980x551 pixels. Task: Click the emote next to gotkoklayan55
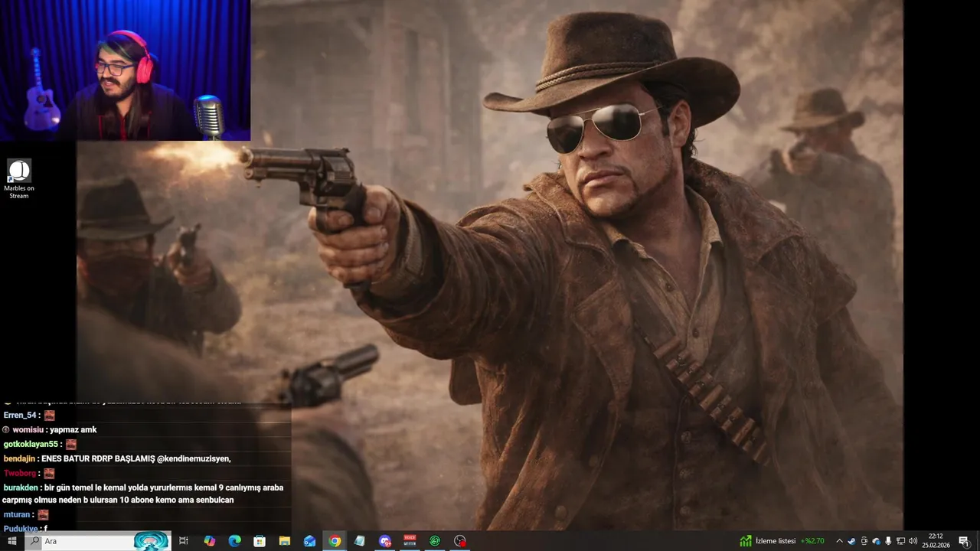[x=71, y=444]
